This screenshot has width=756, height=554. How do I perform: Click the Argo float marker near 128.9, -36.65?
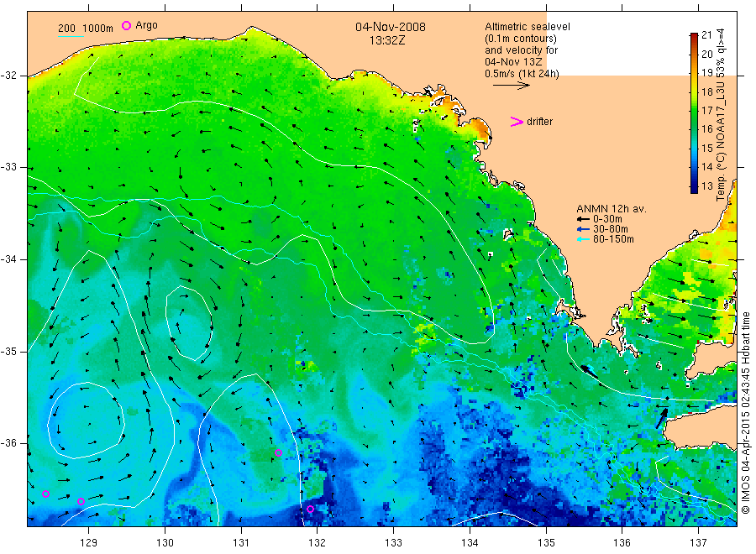pyautogui.click(x=81, y=501)
